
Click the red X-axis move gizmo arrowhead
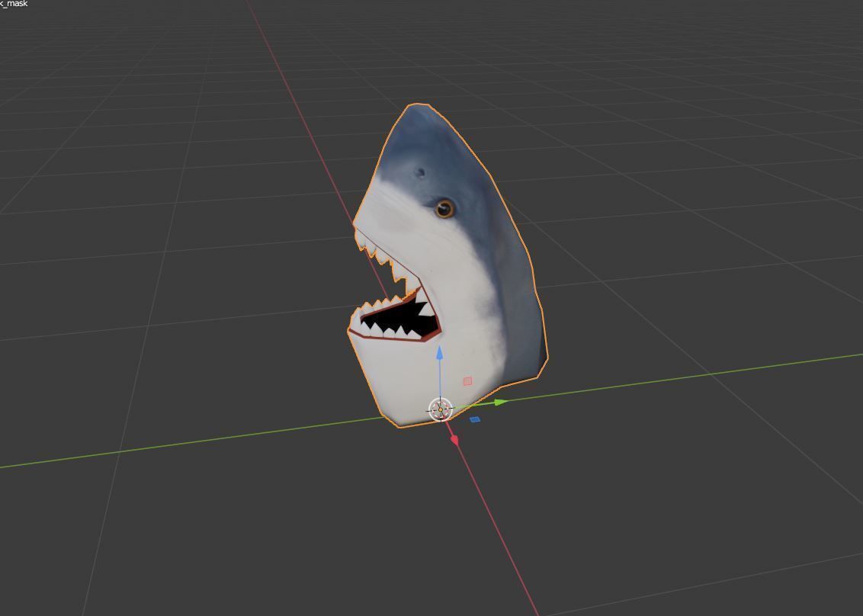coord(454,440)
